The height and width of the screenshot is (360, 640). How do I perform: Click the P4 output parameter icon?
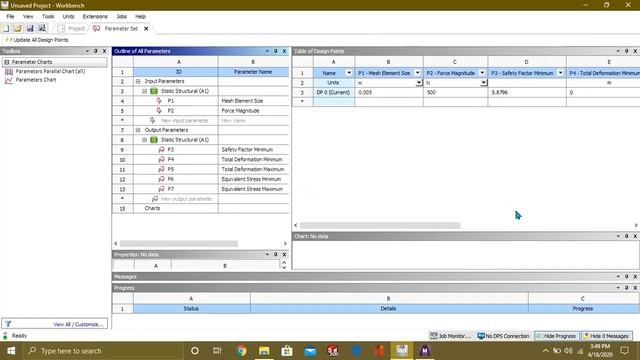coord(161,159)
